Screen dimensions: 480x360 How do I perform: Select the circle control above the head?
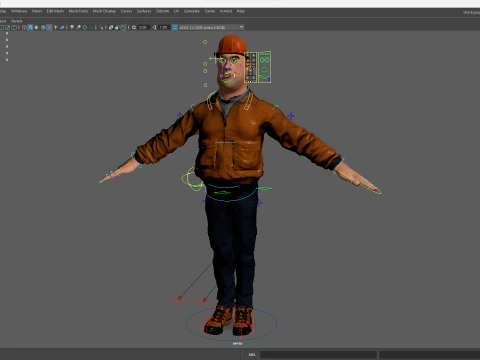coord(205,42)
